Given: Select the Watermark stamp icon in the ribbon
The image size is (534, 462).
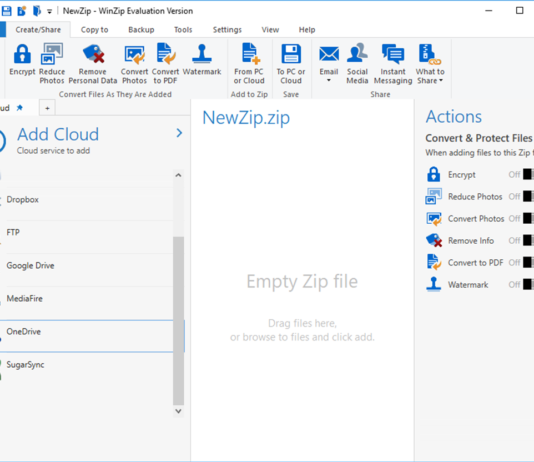Looking at the screenshot, I should click(202, 54).
